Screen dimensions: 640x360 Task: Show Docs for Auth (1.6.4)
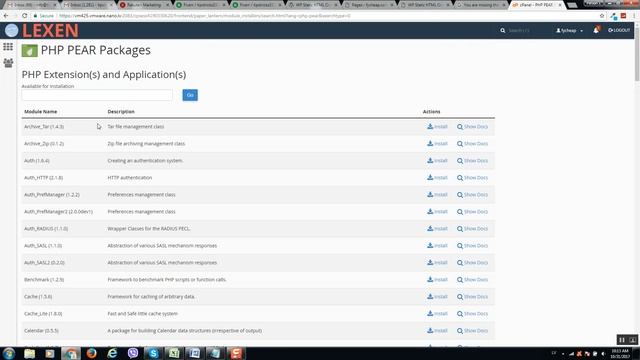pyautogui.click(x=472, y=161)
